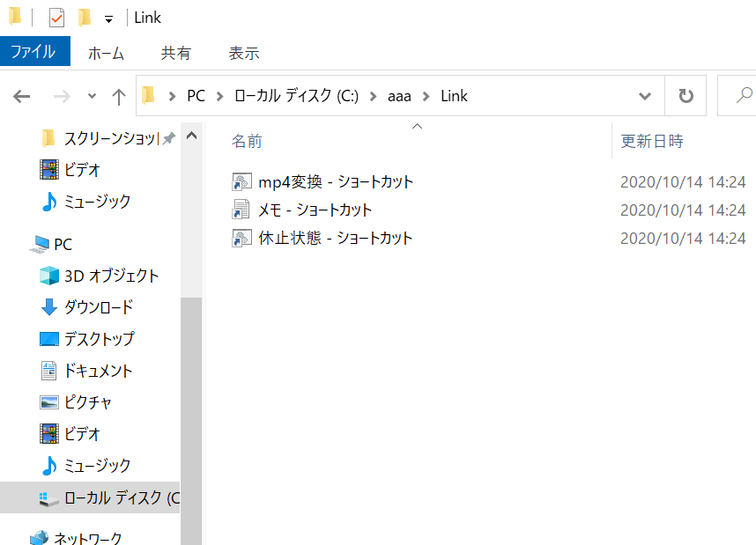Click the メモ shortcut document icon
The width and height of the screenshot is (756, 545).
241,210
